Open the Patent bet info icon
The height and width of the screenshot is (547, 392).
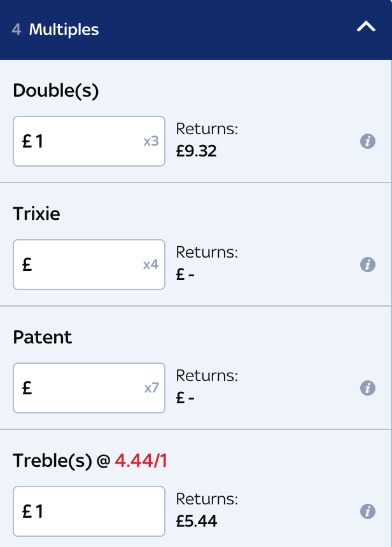368,388
